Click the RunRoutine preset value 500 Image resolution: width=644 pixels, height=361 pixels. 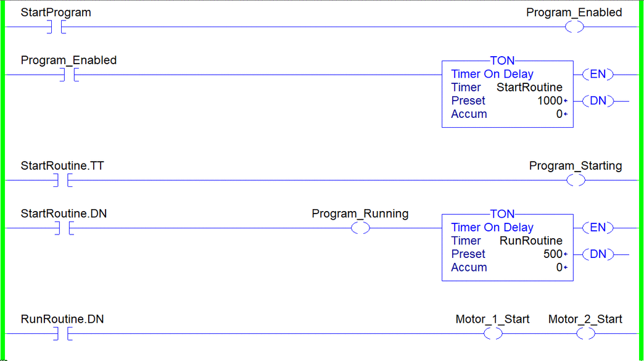click(x=553, y=254)
